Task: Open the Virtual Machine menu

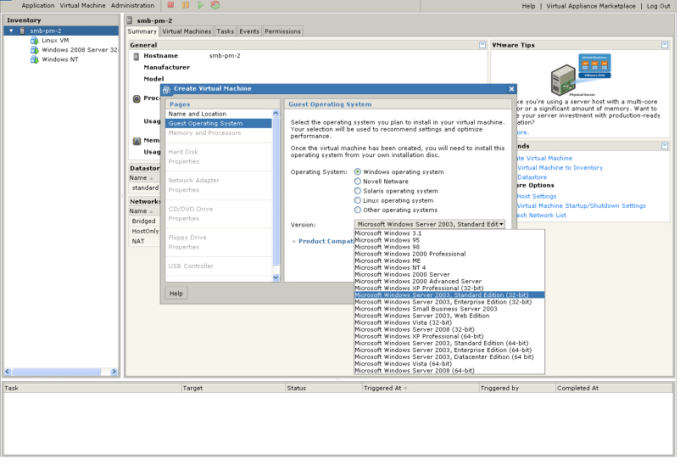Action: (82, 6)
